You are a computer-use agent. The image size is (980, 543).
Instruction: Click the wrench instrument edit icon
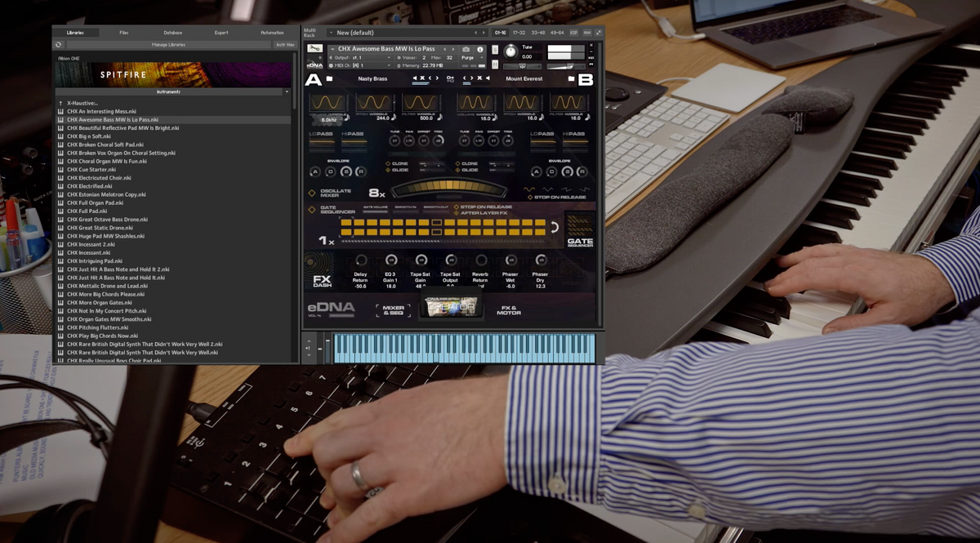point(314,49)
